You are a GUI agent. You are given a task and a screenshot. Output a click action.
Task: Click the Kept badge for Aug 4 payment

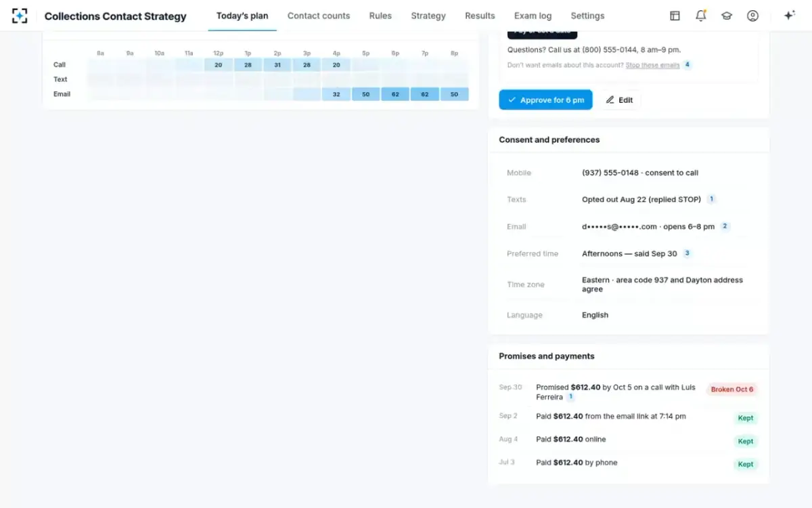click(746, 441)
